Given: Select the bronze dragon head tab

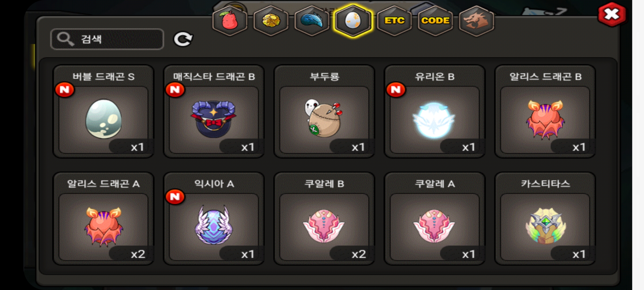Looking at the screenshot, I should [x=476, y=21].
